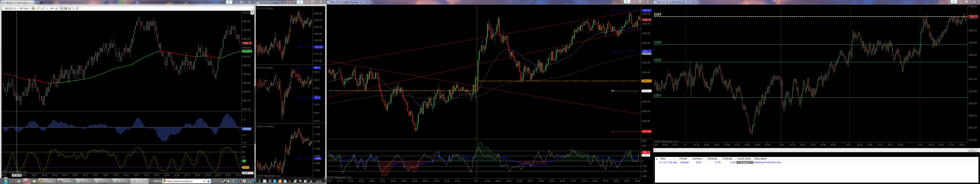The height and width of the screenshot is (184, 980).
Task: Open the Diskuzní Chrome taskbar button
Action: pyautogui.click(x=48, y=181)
